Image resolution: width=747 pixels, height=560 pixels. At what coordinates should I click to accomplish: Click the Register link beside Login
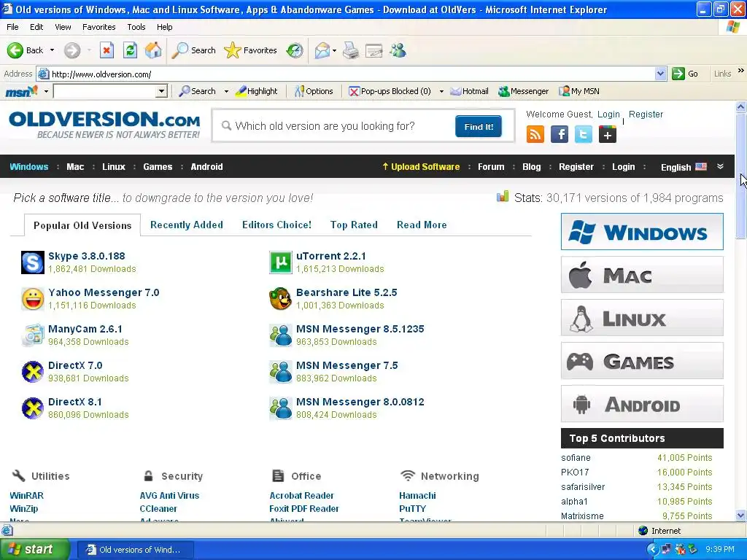pos(646,114)
